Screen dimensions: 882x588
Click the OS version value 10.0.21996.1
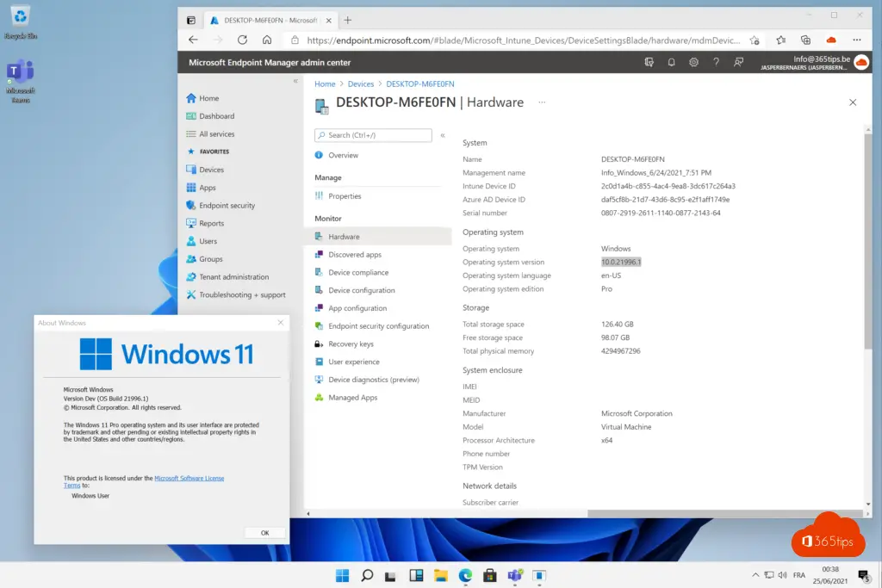621,262
